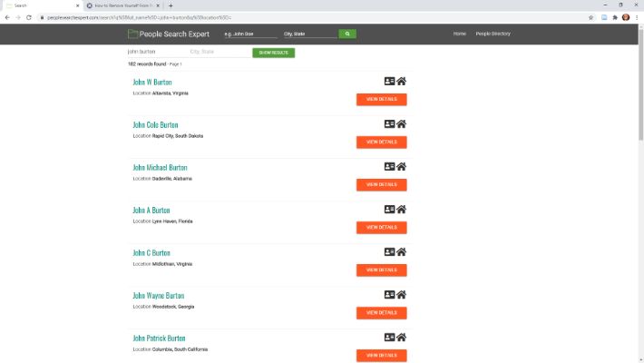The image size is (644, 363).
Task: Click the records found count text
Action: (x=147, y=64)
